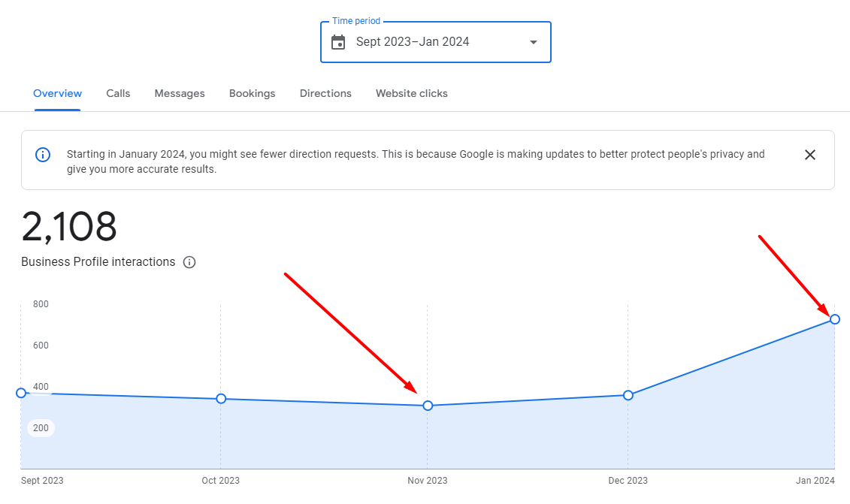Screen dimensions: 850x504
Task: Select the Bookings tab
Action: pos(253,94)
